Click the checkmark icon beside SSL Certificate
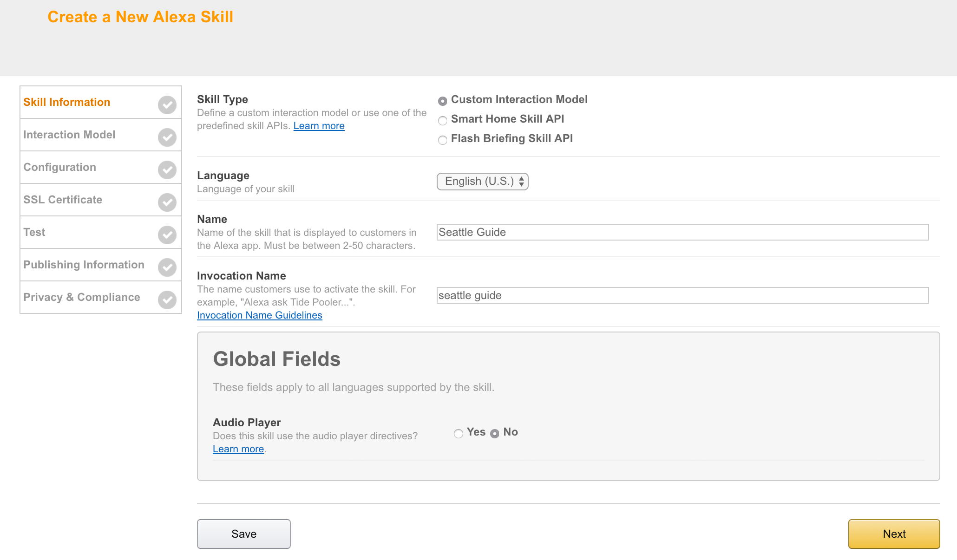The image size is (957, 560). point(167,202)
